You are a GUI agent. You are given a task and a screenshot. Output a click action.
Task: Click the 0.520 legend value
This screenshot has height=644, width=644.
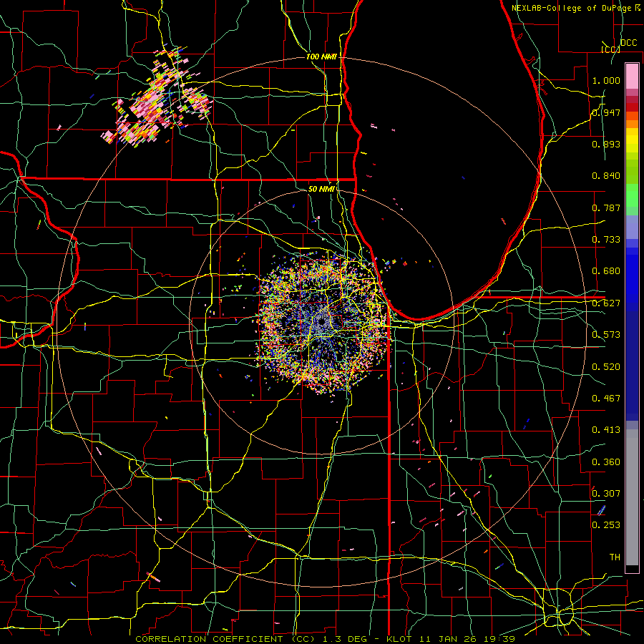tap(606, 367)
